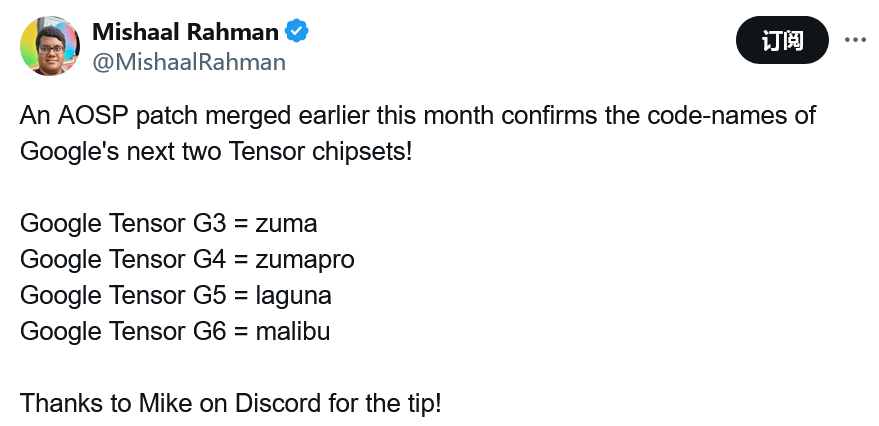Click the phrase "code-names of" in the tweet
The height and width of the screenshot is (426, 879).
tap(732, 116)
